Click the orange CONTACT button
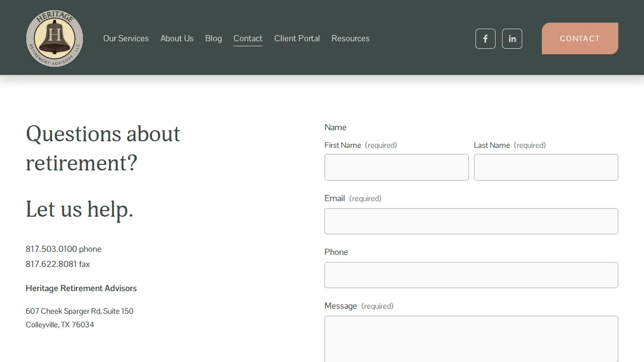 580,38
